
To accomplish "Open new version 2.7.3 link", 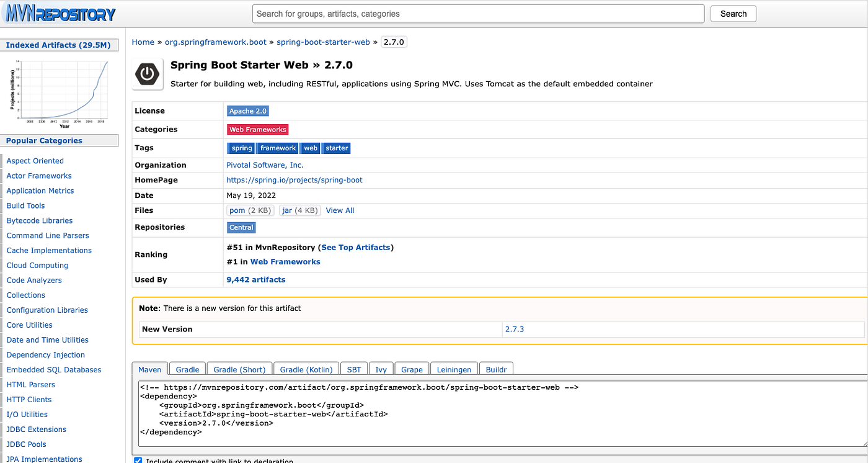I will point(515,329).
